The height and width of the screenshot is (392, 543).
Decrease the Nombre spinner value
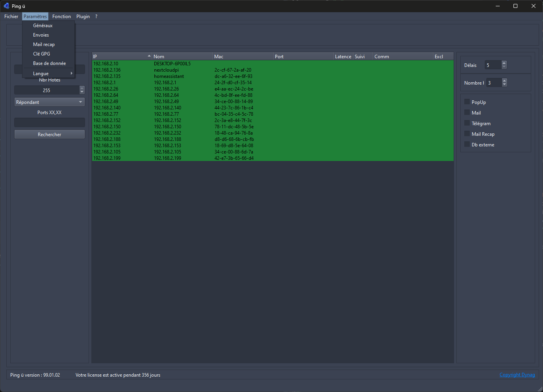pos(504,85)
